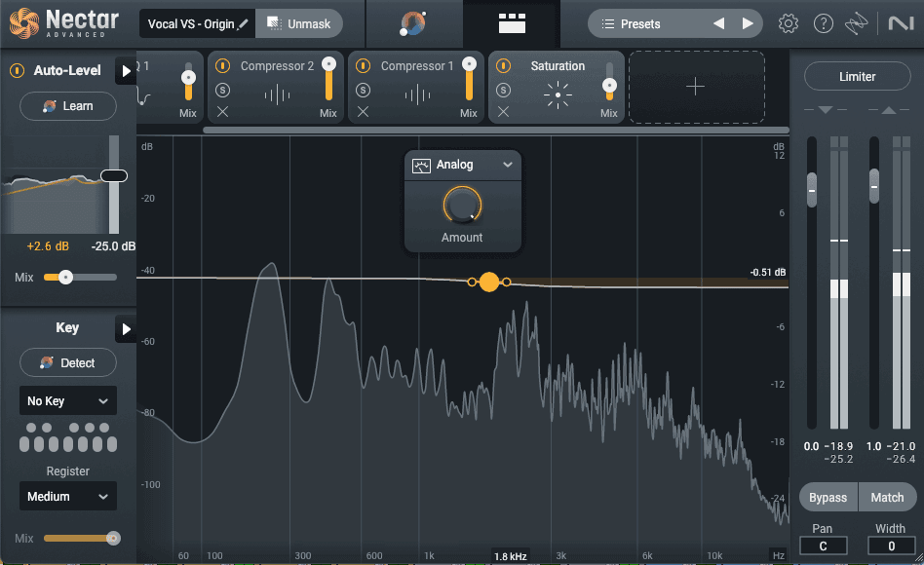924x565 pixels.
Task: Select the Compressor 2 waveform icon
Action: click(x=277, y=94)
